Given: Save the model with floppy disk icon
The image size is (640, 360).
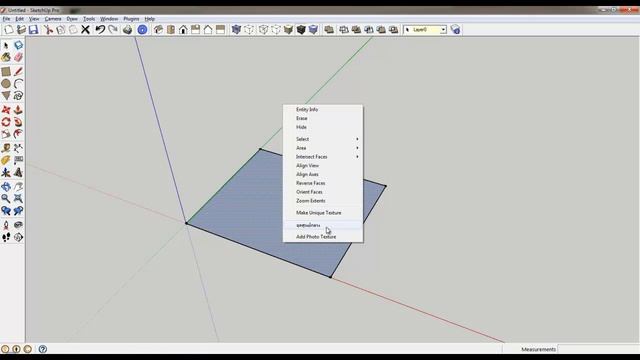Looking at the screenshot, I should (x=33, y=29).
